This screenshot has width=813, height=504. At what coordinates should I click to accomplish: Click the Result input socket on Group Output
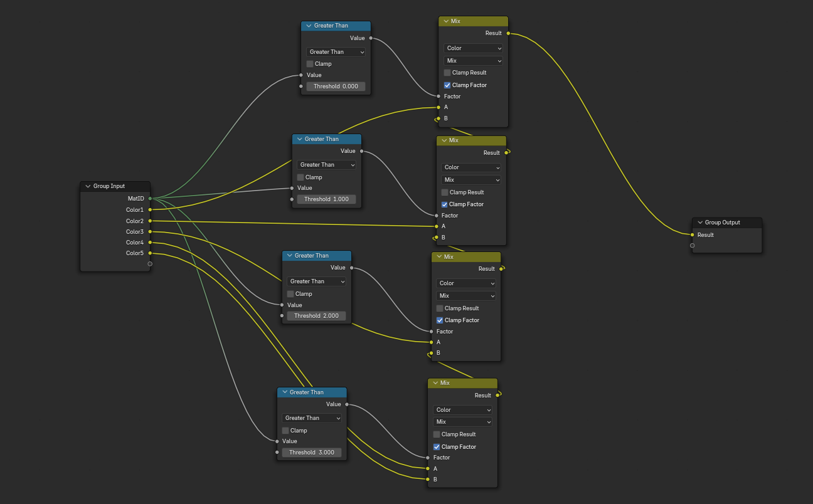point(693,235)
